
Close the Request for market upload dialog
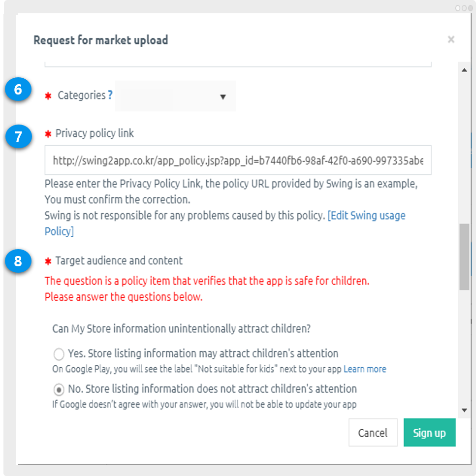click(x=451, y=40)
